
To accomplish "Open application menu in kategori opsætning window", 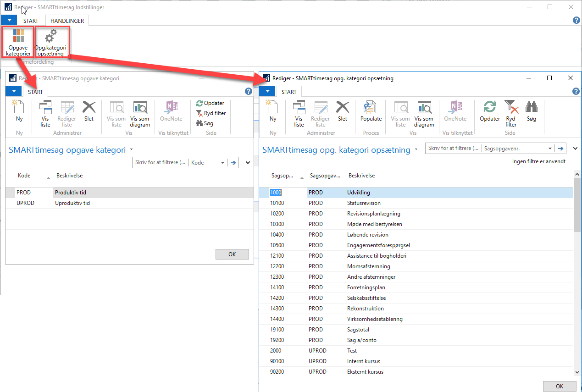I will 267,92.
